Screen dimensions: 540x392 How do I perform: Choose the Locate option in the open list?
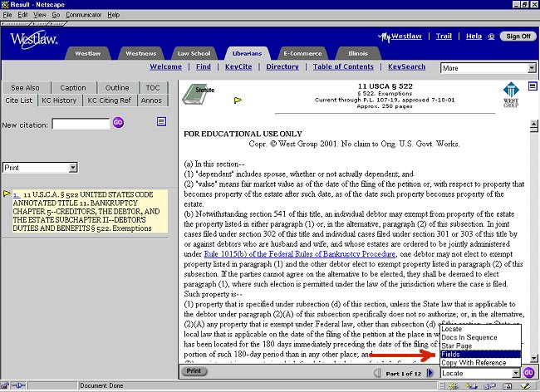point(480,329)
